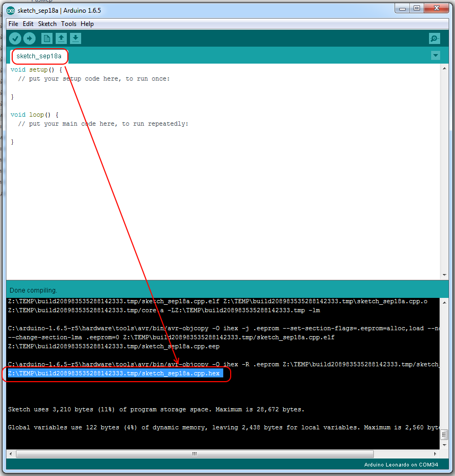Click the '--change-section-lma .eeprom=0' console line
455x476 pixels.
(171, 337)
